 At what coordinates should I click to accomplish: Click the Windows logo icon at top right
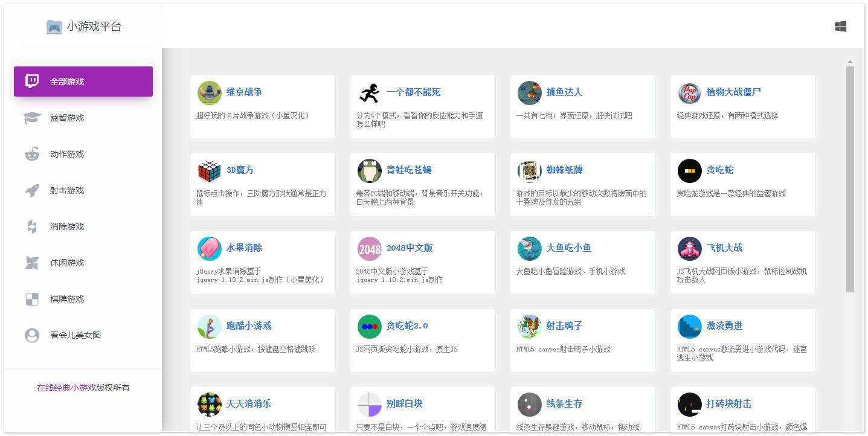click(840, 27)
